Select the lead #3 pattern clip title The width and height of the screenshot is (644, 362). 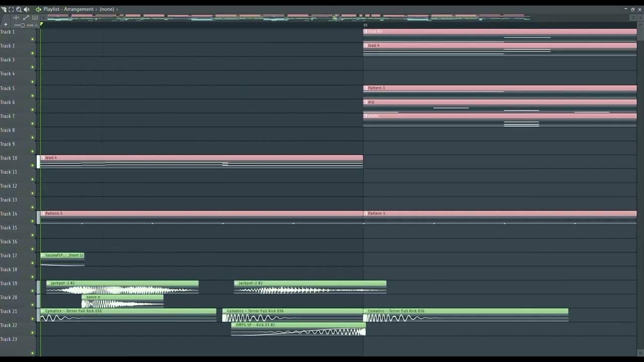pos(375,32)
